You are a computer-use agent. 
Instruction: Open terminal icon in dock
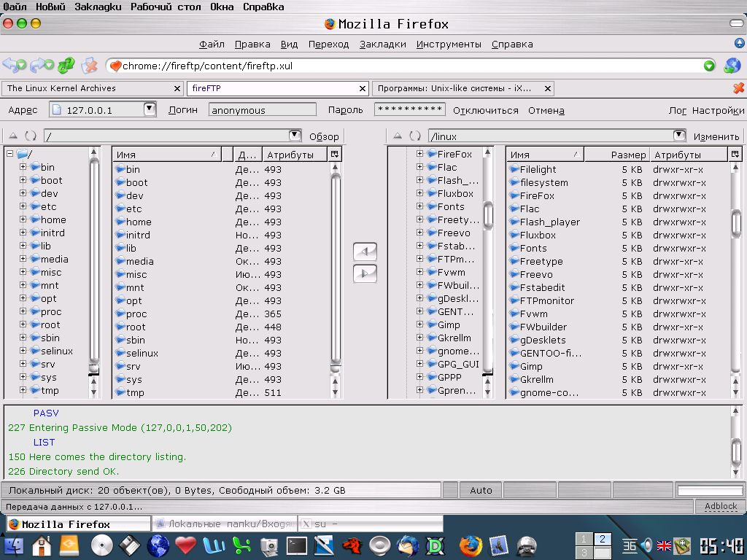click(x=296, y=545)
